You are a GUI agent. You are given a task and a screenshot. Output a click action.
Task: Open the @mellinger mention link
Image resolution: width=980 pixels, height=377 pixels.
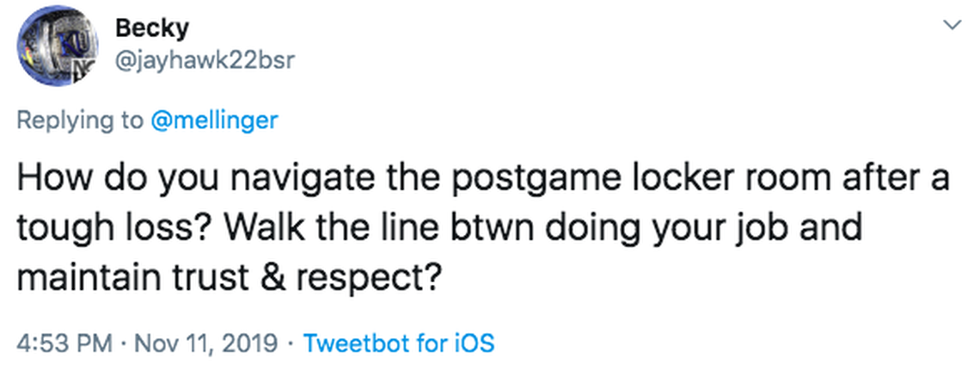click(214, 121)
